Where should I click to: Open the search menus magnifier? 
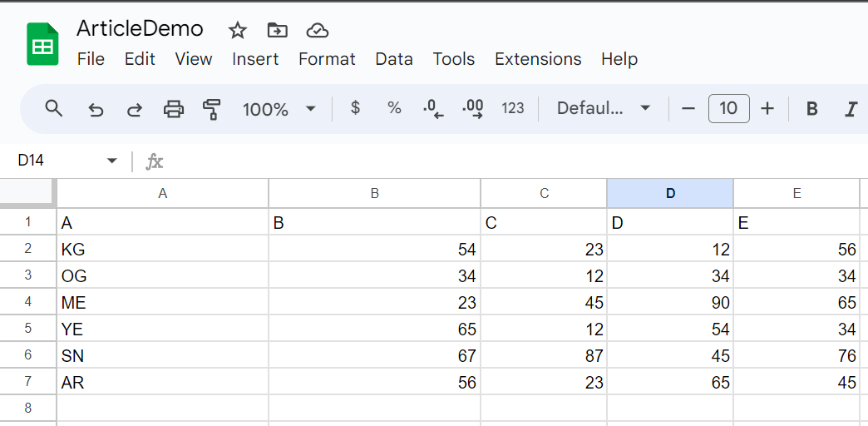tap(54, 108)
